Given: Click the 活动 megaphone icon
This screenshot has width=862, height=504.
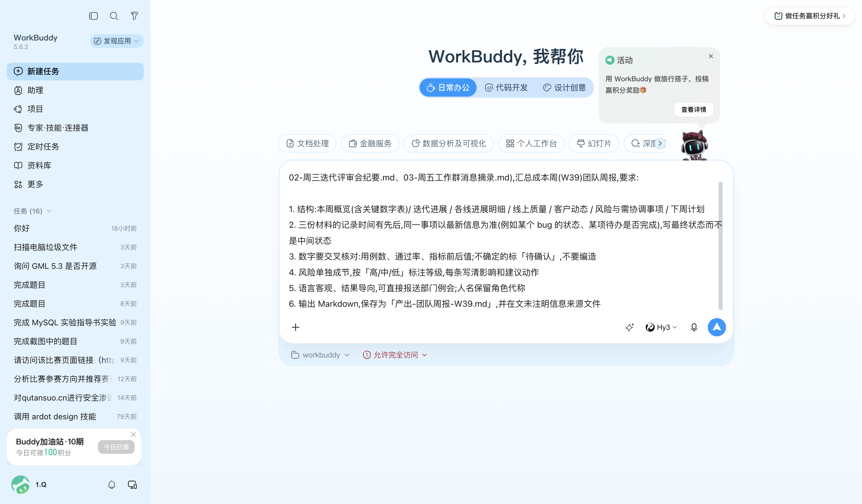Looking at the screenshot, I should (610, 60).
